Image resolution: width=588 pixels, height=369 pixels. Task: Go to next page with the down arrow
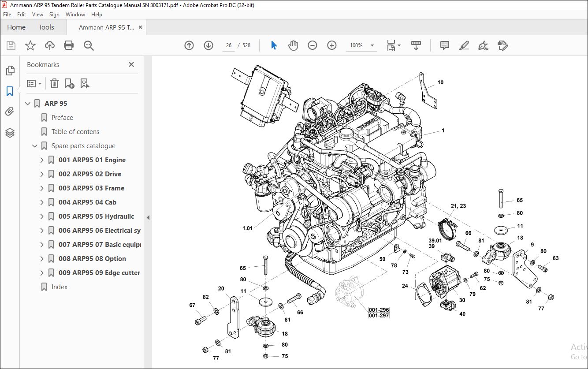(208, 45)
